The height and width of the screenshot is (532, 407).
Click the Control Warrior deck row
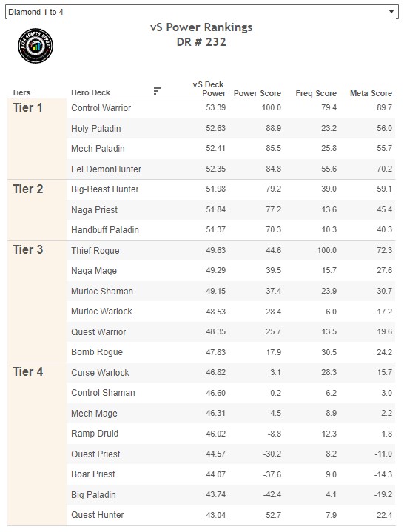pyautogui.click(x=231, y=108)
